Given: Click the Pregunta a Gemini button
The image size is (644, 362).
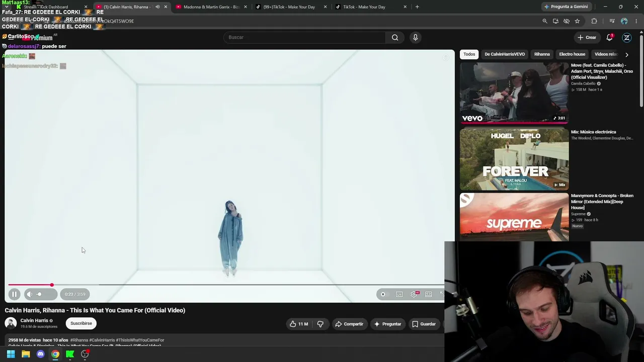Looking at the screenshot, I should 566,7.
